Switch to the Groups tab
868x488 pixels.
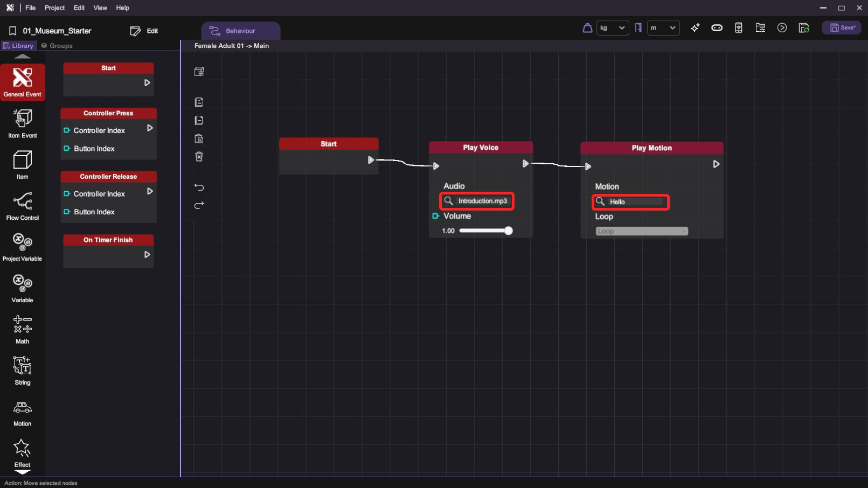[57, 46]
